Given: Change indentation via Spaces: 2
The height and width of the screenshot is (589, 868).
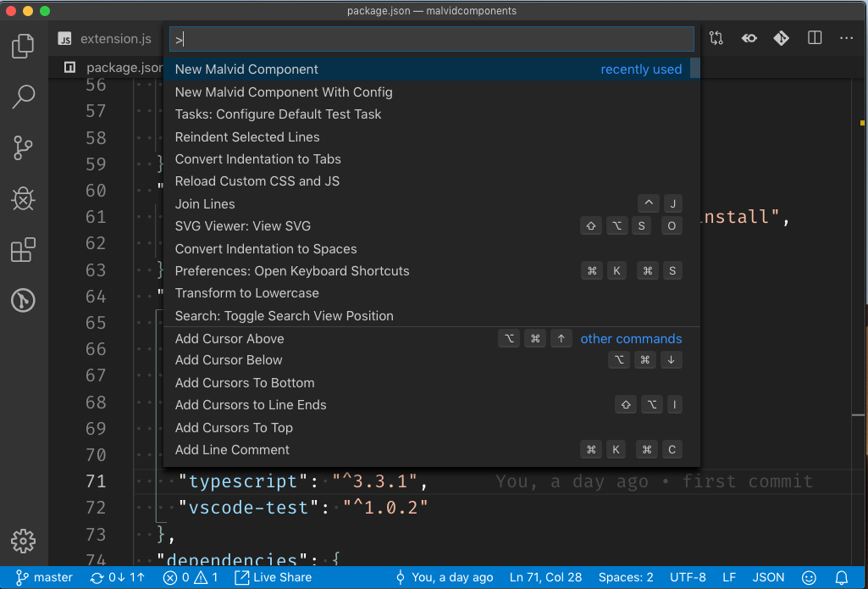Looking at the screenshot, I should click(626, 577).
